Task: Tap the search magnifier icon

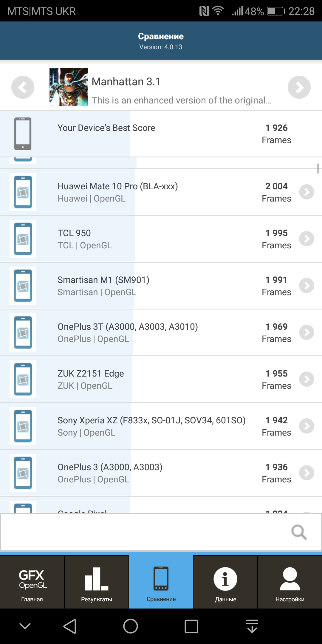Action: pos(299,532)
